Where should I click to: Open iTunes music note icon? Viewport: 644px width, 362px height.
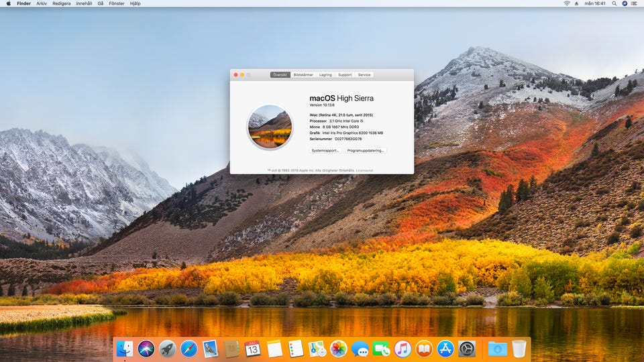pos(403,349)
